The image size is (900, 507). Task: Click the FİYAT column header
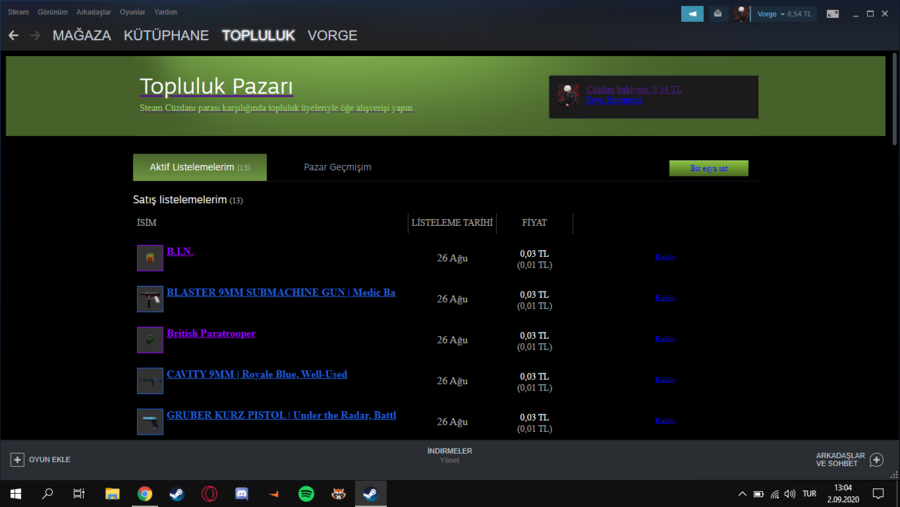pos(534,223)
